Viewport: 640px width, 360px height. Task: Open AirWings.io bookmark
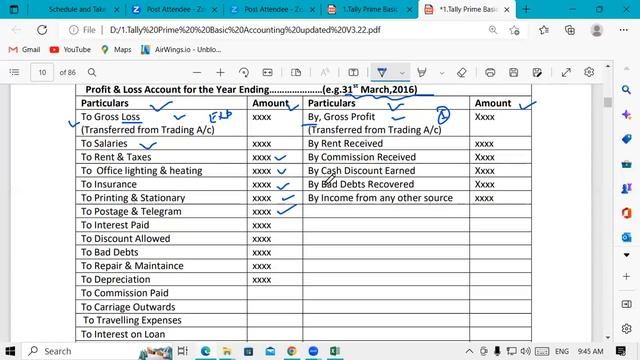point(181,49)
